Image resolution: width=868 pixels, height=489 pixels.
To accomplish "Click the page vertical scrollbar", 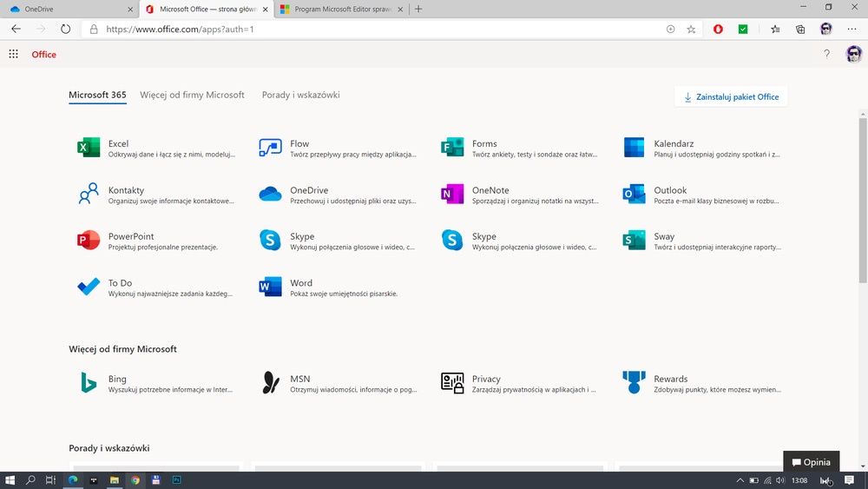I will pos(863,201).
